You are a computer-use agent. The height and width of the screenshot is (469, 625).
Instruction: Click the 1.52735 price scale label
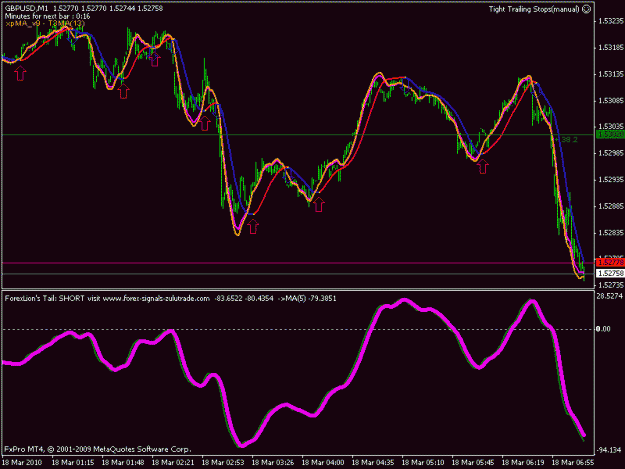point(611,285)
